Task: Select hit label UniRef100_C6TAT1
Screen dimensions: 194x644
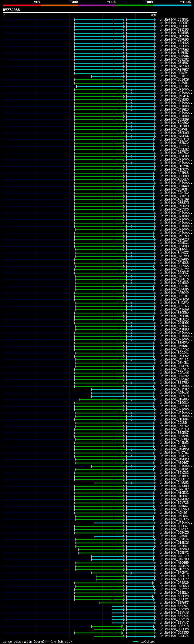Action: (x=174, y=76)
